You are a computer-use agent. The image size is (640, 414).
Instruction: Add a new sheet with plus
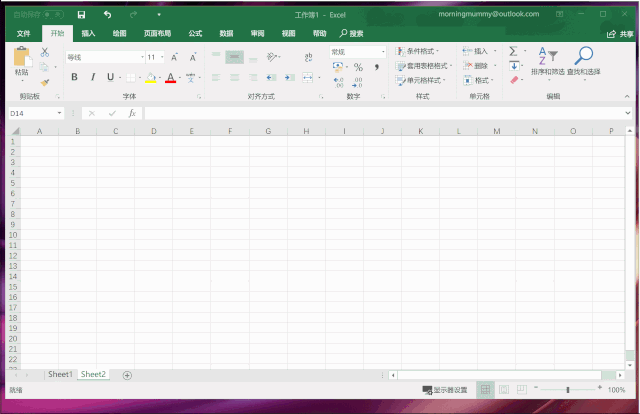point(127,375)
